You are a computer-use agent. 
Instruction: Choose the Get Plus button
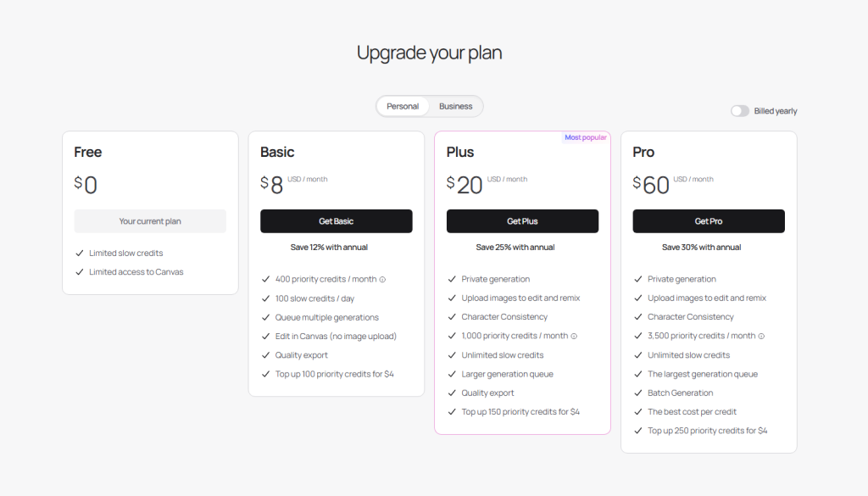click(522, 221)
